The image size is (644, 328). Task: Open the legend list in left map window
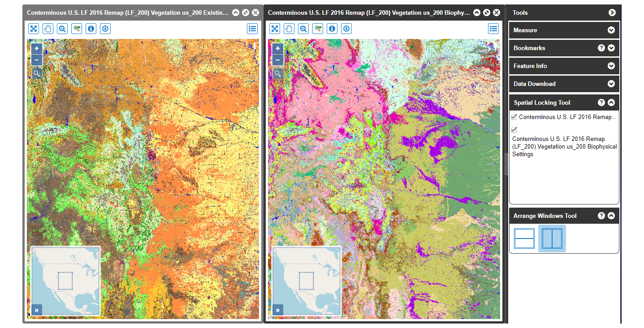pyautogui.click(x=252, y=29)
